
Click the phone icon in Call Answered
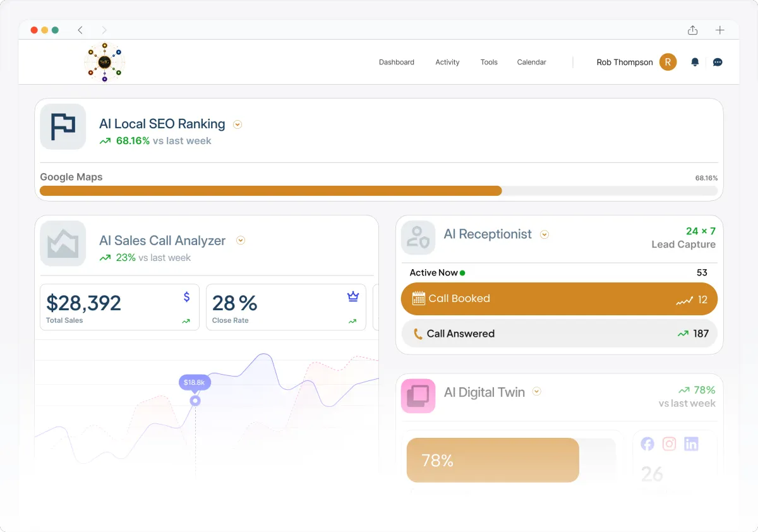[418, 334]
